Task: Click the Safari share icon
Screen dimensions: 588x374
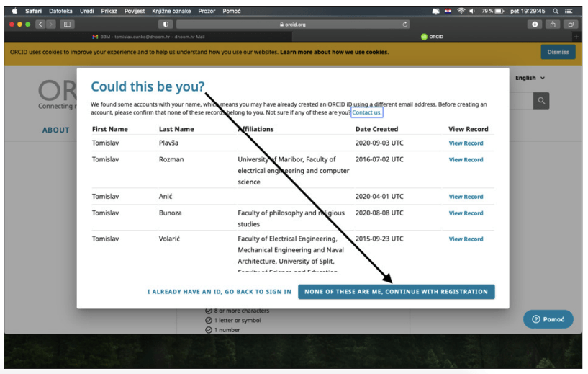Action: 553,25
